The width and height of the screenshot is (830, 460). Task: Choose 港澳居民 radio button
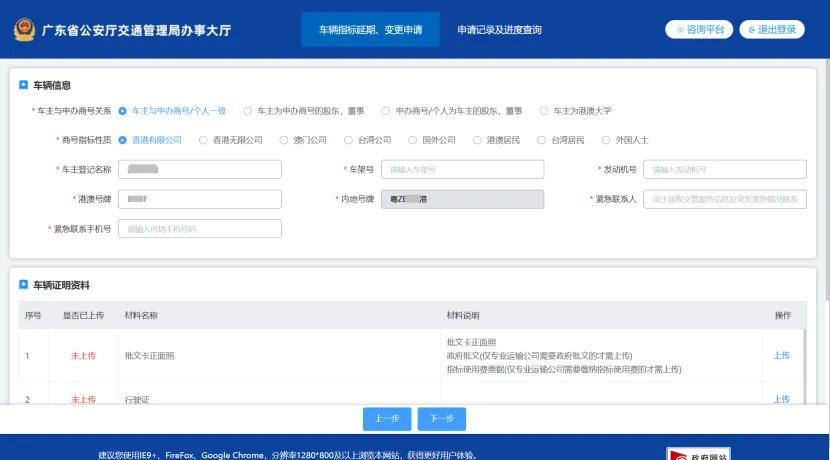click(x=477, y=140)
